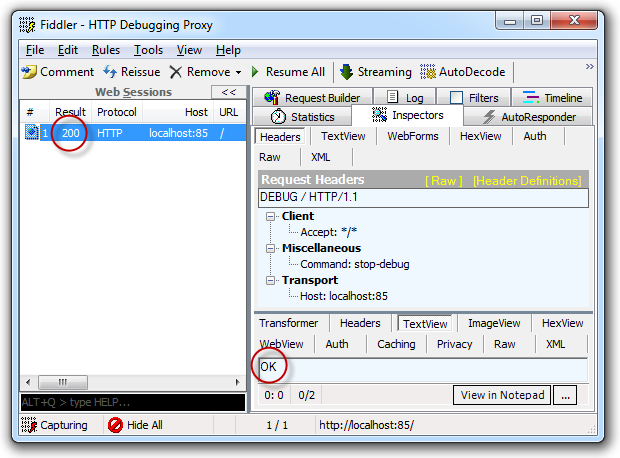
Task: Toggle Capturing in the status bar
Action: 55,425
